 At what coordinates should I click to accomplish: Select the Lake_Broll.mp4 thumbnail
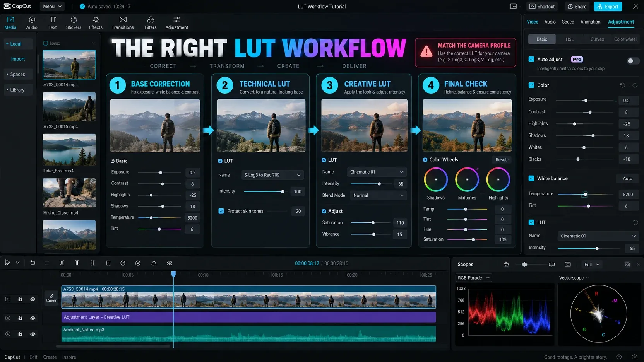pyautogui.click(x=69, y=150)
